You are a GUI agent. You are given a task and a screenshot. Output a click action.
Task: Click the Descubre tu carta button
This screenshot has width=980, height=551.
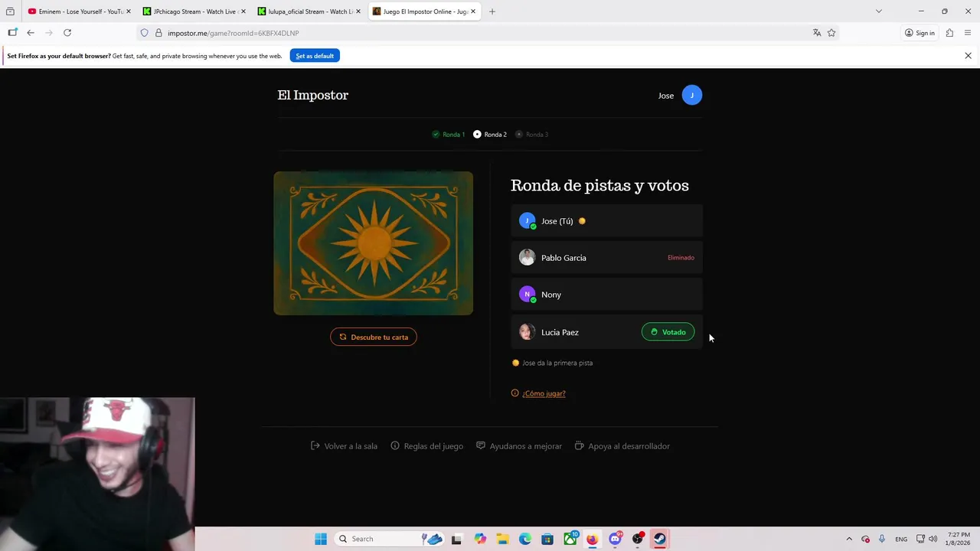374,337
